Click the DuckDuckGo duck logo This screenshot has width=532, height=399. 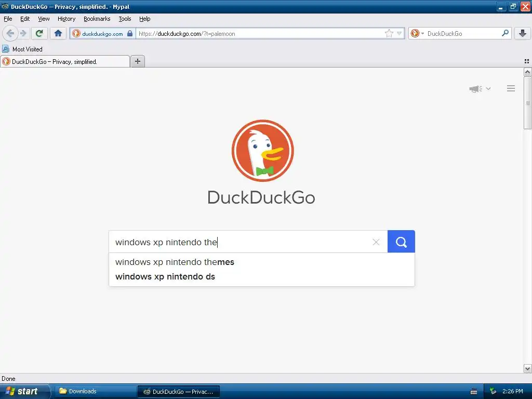[x=262, y=151]
